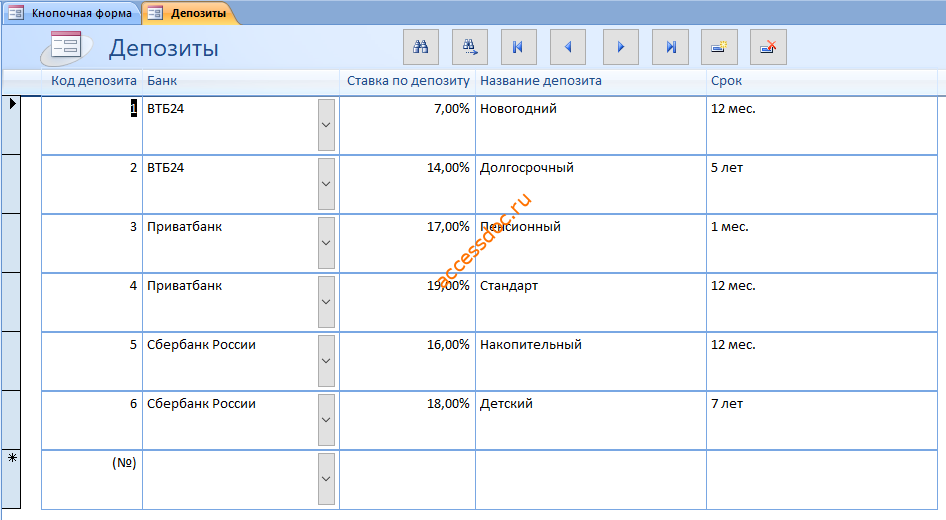Add a new record button

(x=719, y=47)
